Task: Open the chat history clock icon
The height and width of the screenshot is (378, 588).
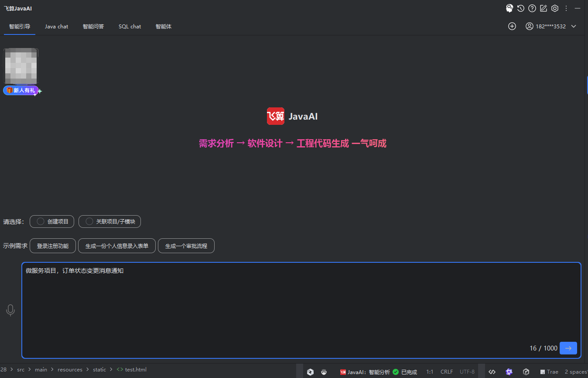Action: pos(521,8)
